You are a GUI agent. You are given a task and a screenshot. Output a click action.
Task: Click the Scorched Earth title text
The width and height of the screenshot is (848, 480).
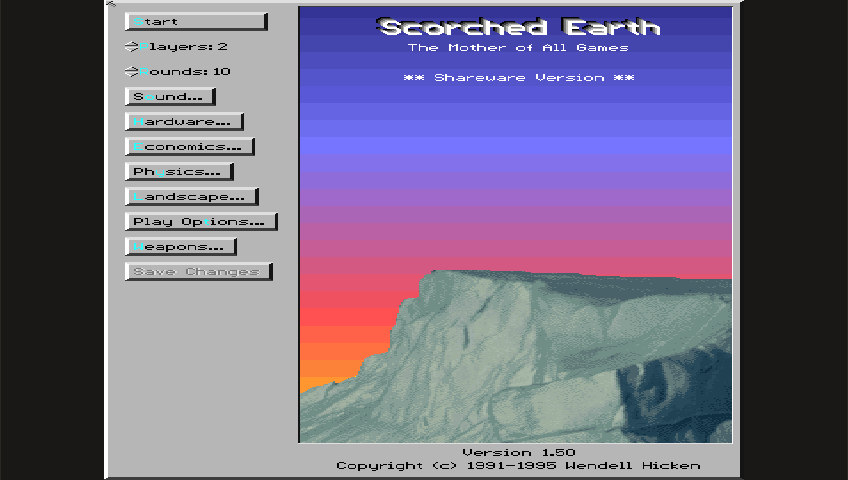(x=518, y=27)
